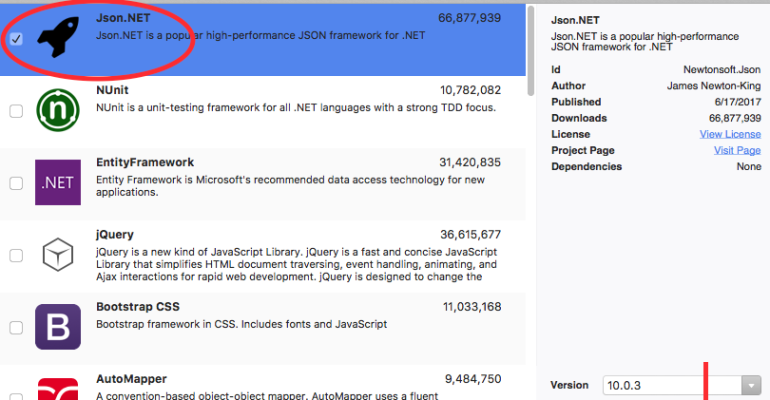The height and width of the screenshot is (400, 770).
Task: Click the NUnit green circle icon
Action: tap(58, 110)
